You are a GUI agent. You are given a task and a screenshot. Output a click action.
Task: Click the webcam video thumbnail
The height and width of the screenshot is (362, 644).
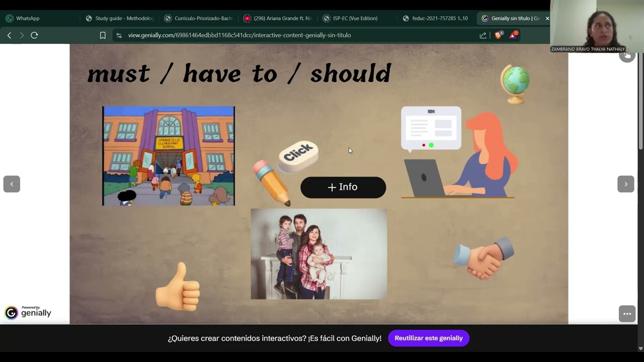pos(597,26)
